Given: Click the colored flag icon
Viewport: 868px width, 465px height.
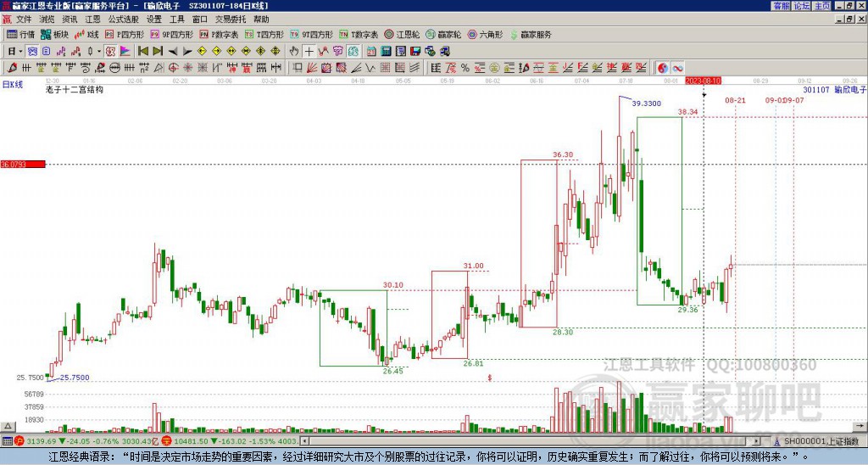Looking at the screenshot, I should (125, 51).
